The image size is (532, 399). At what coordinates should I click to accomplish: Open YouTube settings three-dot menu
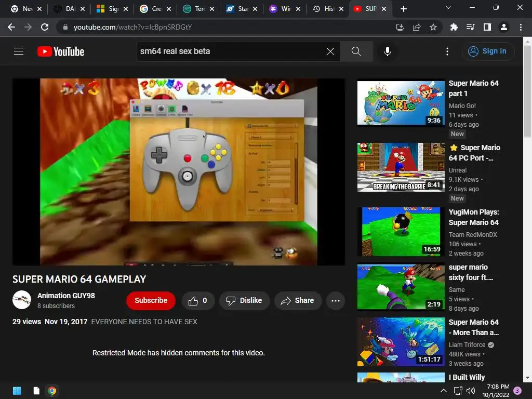pyautogui.click(x=447, y=51)
